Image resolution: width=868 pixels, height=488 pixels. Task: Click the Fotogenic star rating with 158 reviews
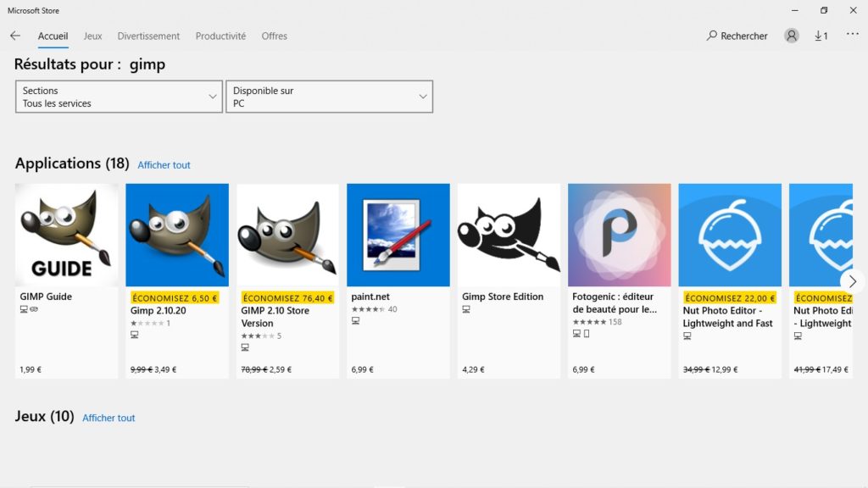pyautogui.click(x=598, y=322)
